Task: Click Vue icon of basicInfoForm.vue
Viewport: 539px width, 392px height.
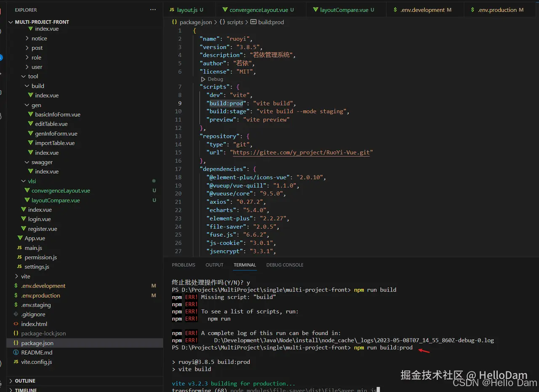Action: point(30,114)
